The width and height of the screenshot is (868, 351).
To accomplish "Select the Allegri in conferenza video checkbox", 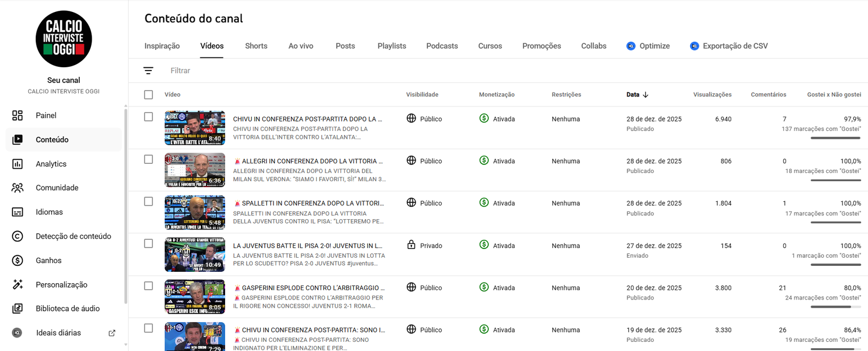I will tap(149, 159).
